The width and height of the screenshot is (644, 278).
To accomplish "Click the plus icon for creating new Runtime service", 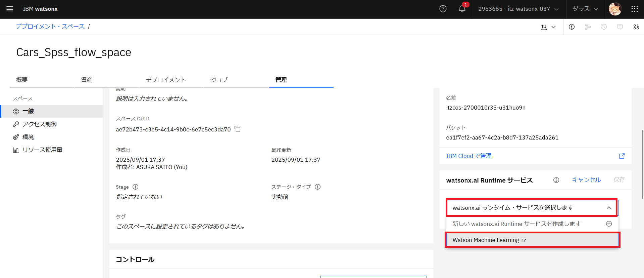I will click(x=609, y=224).
